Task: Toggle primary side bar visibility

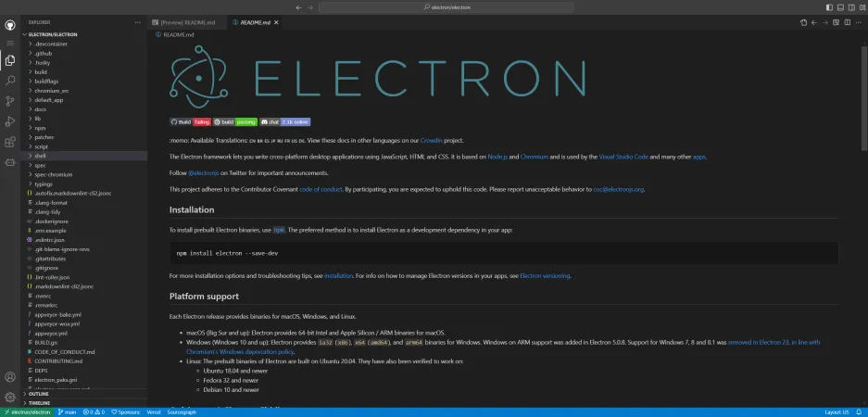Action: 829,7
